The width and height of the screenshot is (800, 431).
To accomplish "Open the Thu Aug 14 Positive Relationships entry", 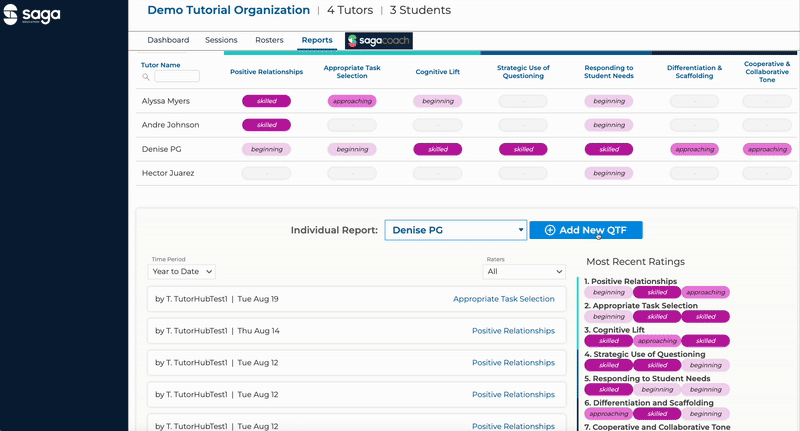I will tap(357, 331).
